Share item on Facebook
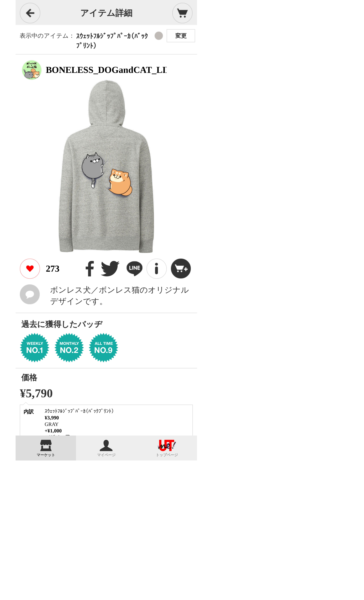Screen dimensions: 364x600 click(x=90, y=269)
